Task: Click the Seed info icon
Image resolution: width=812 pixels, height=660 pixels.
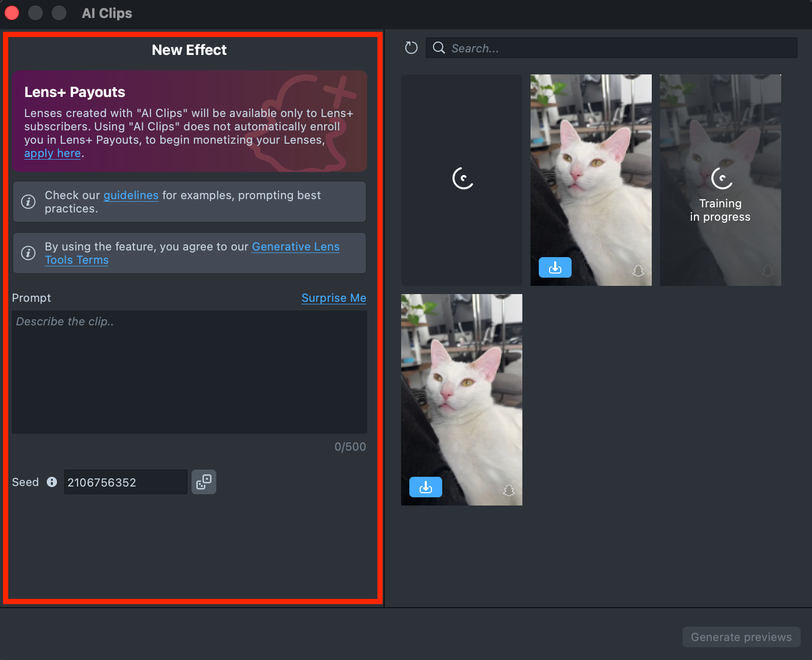Action: point(52,482)
